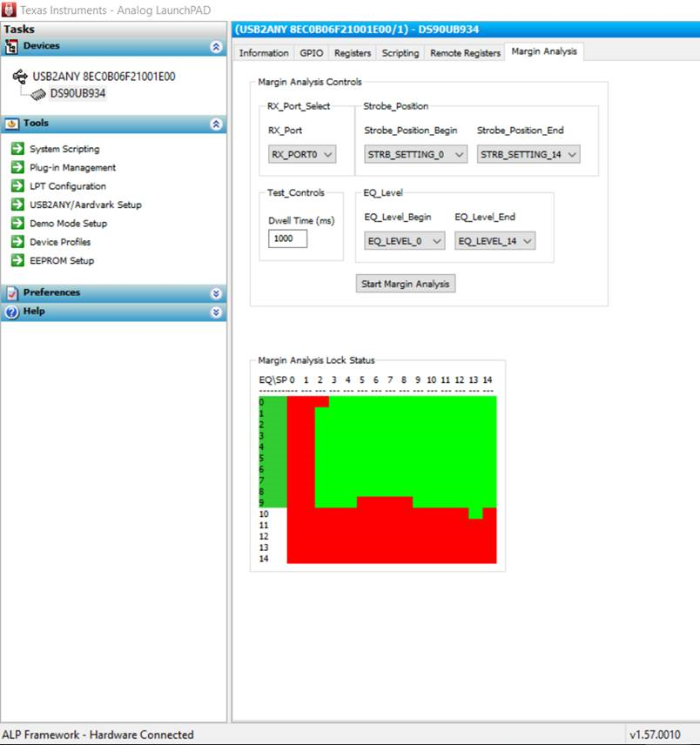Screen dimensions: 700x745
Task: Click ALP Framework - Hardware Connected status
Action: coord(98,735)
